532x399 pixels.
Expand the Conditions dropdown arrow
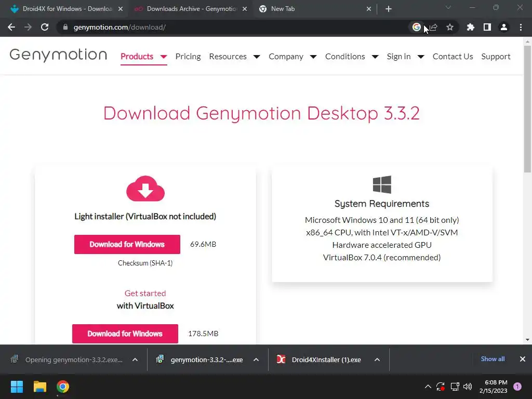(375, 57)
